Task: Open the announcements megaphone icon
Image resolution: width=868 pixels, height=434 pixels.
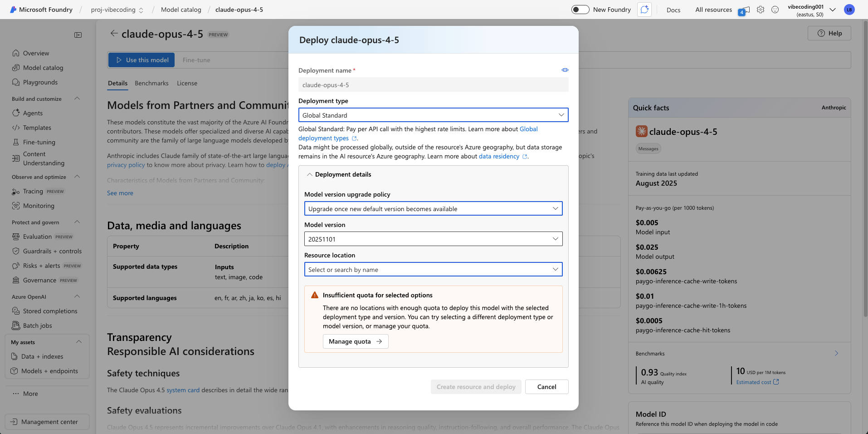Action: tap(744, 10)
